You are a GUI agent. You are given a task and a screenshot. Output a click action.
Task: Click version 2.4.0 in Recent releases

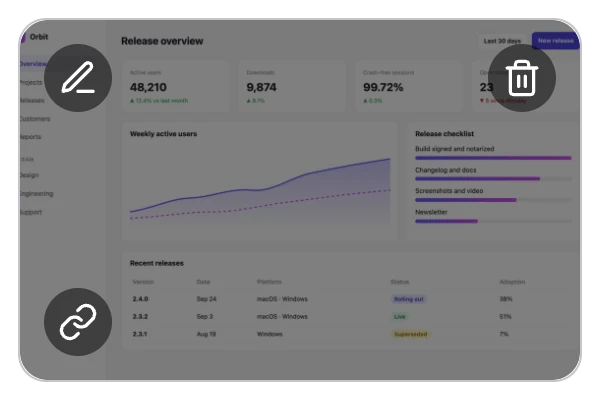pyautogui.click(x=140, y=299)
